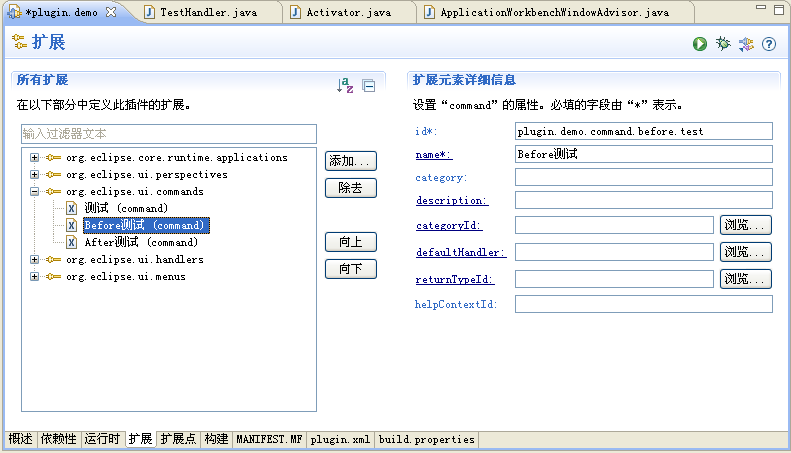Browse for defaultHandler class
The width and height of the screenshot is (791, 453).
coord(746,252)
